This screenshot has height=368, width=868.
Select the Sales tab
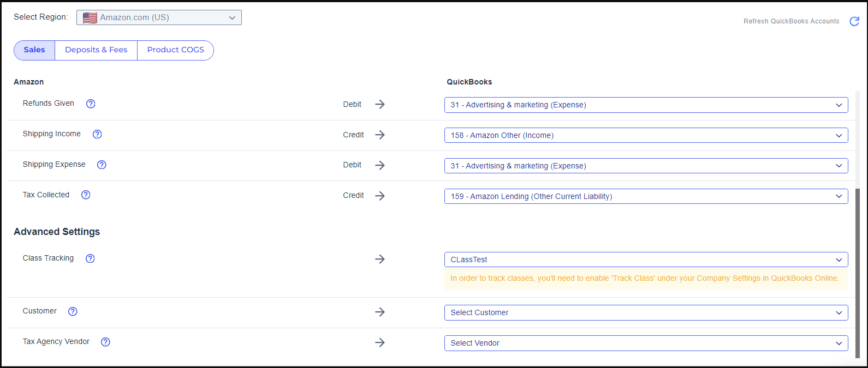click(x=34, y=50)
